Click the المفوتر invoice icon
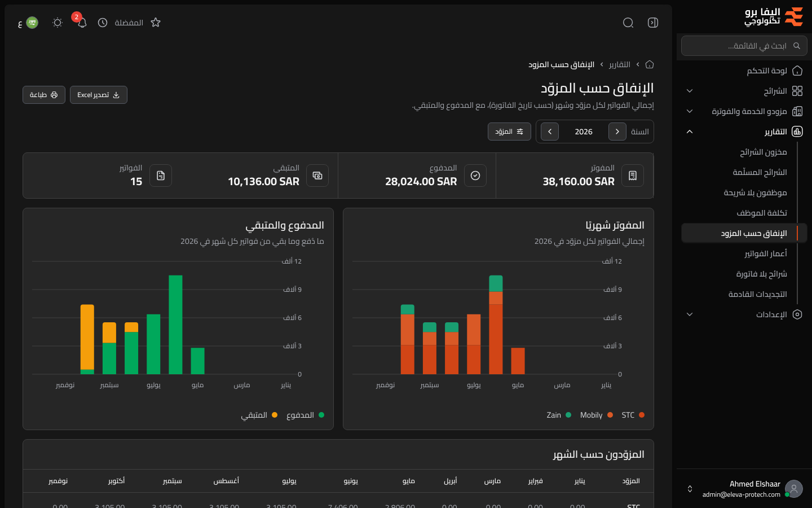Viewport: 812px width, 508px height. coord(633,176)
